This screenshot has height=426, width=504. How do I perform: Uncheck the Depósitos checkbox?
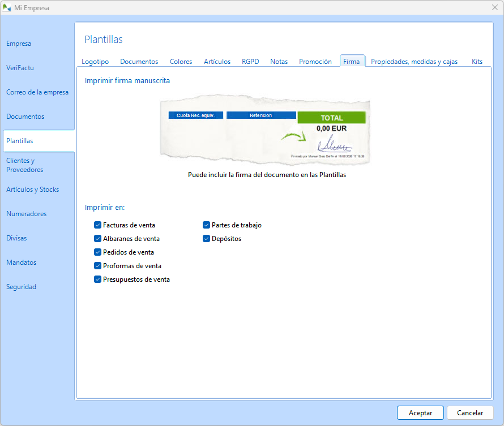207,239
